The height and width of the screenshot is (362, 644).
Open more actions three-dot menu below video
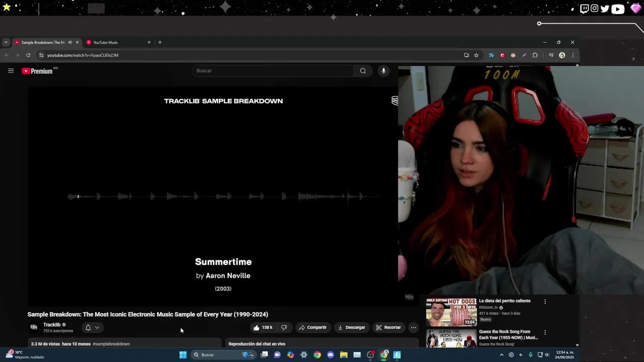413,327
